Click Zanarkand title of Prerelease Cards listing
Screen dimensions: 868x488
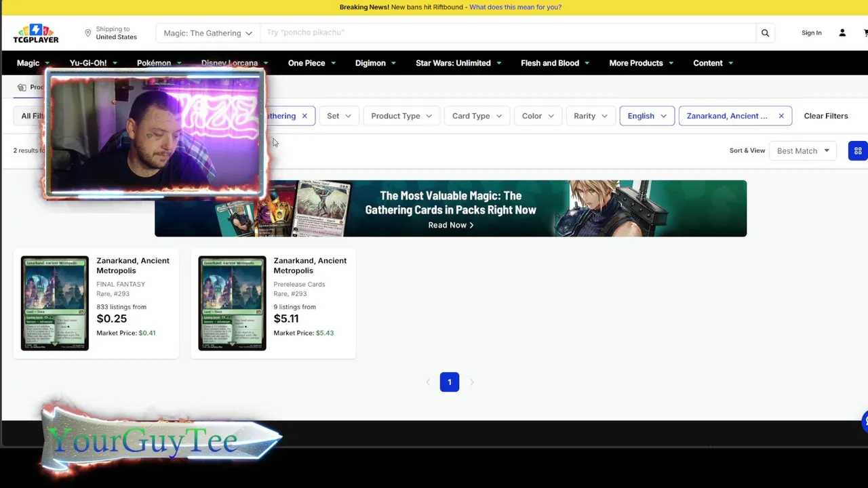(310, 266)
